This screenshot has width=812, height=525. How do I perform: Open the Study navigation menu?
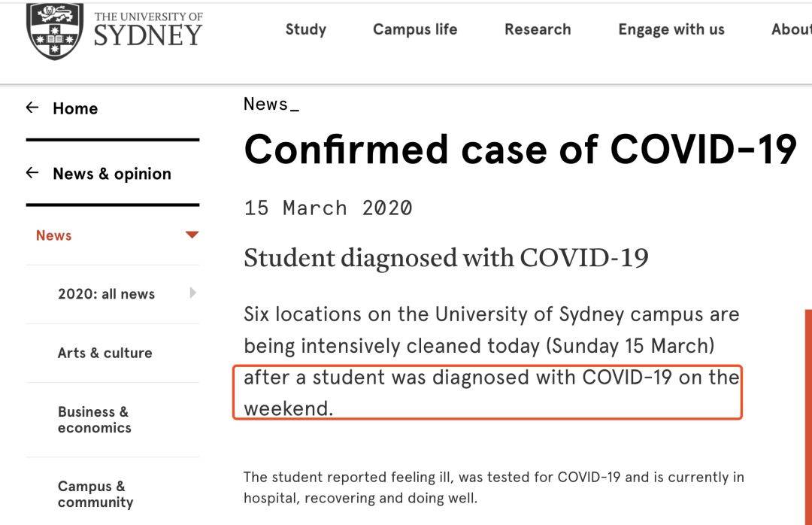305,29
